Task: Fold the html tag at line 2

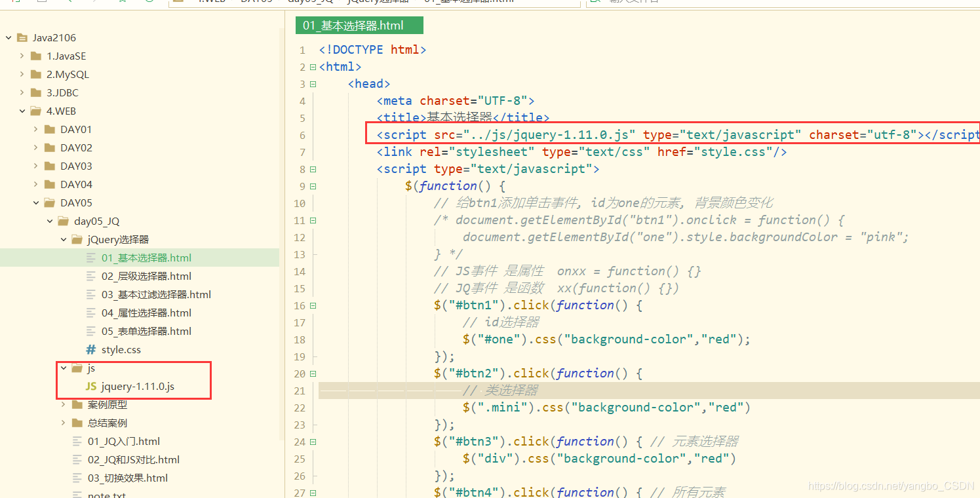Action: [x=313, y=67]
